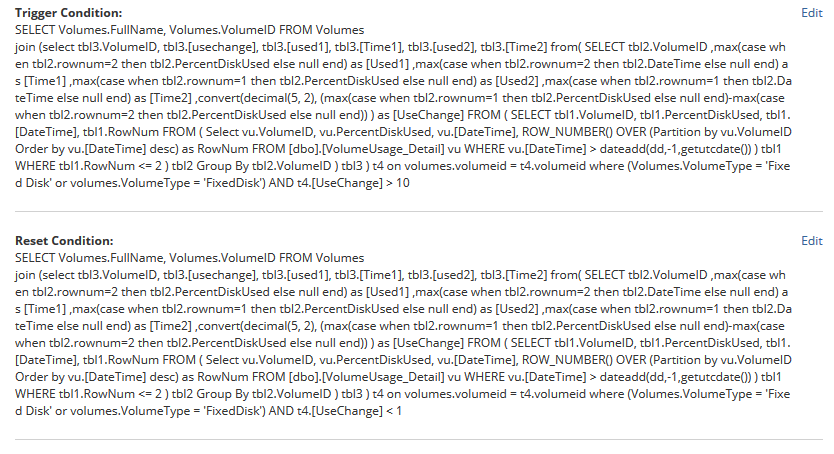This screenshot has width=834, height=454.
Task: Click the Trigger Condition heading
Action: 69,13
